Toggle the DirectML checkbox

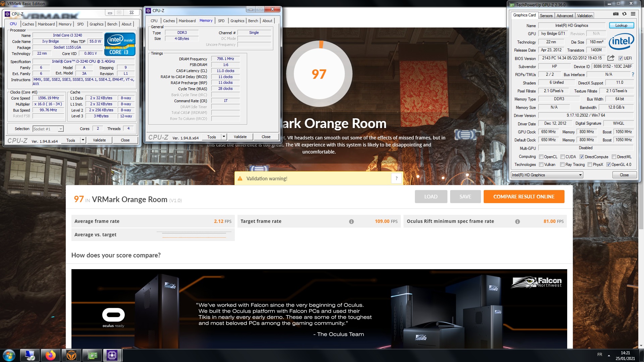614,157
